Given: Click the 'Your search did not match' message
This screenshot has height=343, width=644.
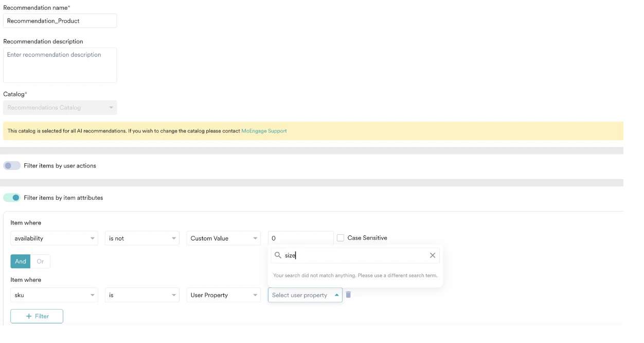Looking at the screenshot, I should pos(355,276).
